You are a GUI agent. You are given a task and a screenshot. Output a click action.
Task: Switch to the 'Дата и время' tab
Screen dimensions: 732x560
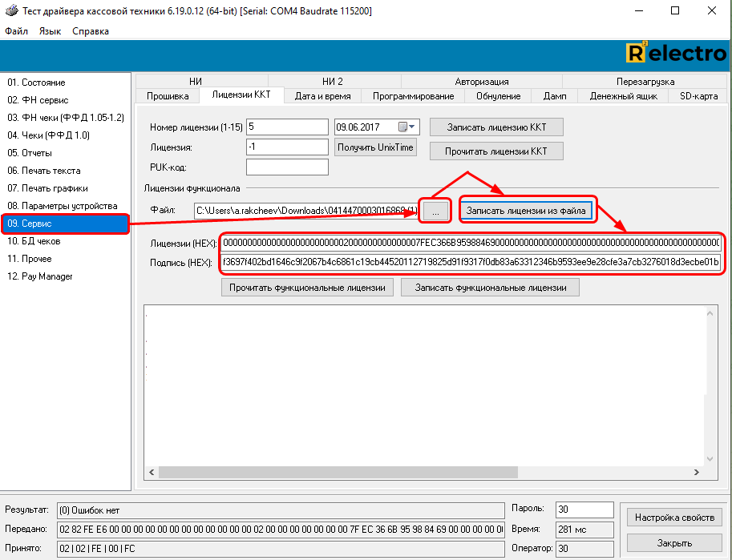[x=322, y=96]
